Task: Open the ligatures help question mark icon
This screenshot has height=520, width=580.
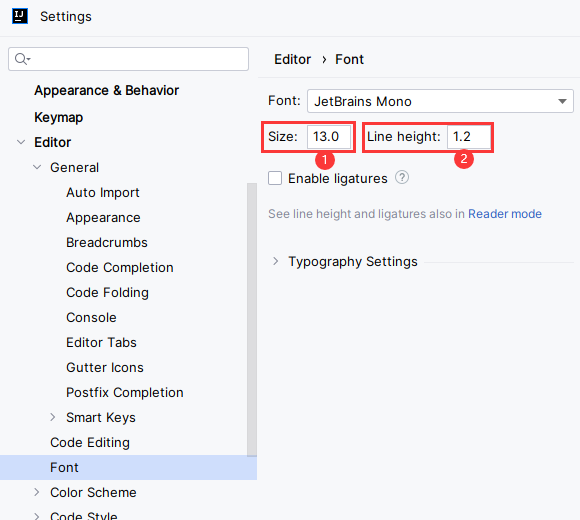Action: tap(402, 178)
